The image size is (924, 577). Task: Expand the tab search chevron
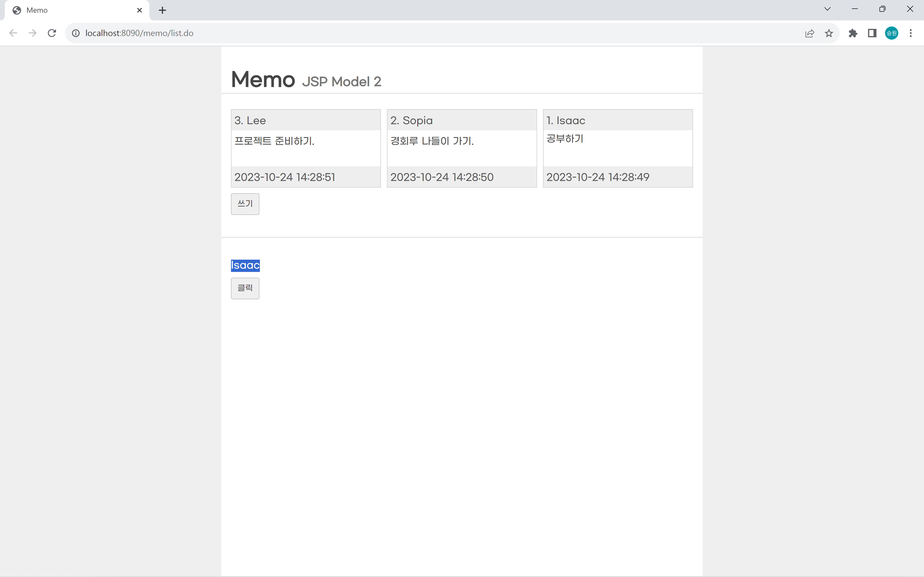coord(828,9)
